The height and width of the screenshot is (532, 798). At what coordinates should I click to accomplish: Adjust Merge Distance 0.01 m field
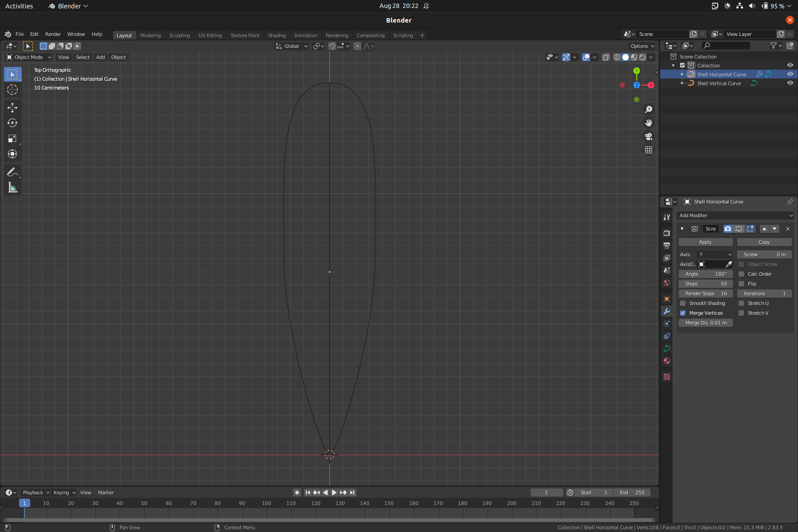[x=705, y=323]
